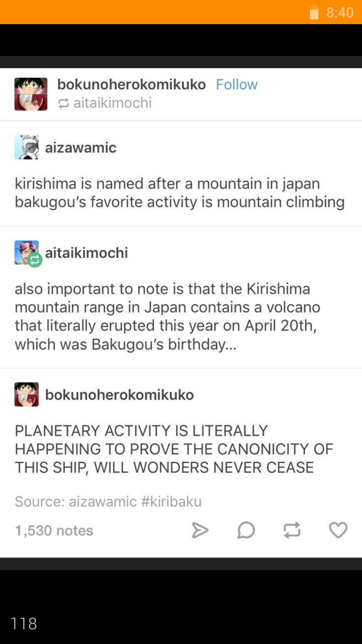
Task: Tap the 118 counter at bottom
Action: pos(24,624)
